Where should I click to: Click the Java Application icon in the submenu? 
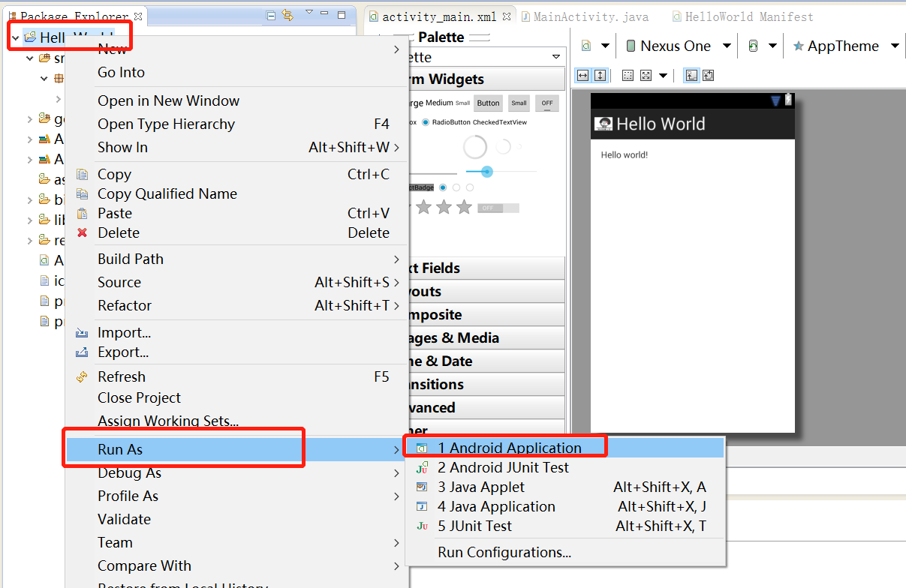coord(422,506)
